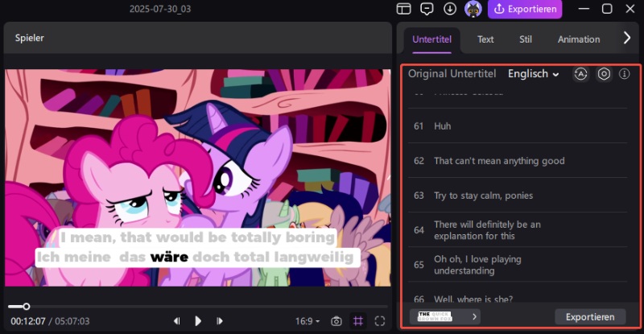644x334 pixels.
Task: Take a snapshot with the camera icon
Action: [336, 321]
